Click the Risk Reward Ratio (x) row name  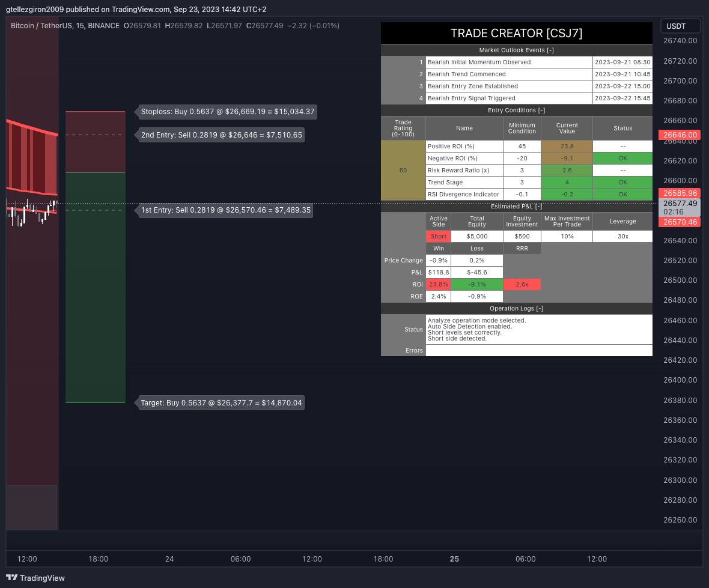point(464,171)
